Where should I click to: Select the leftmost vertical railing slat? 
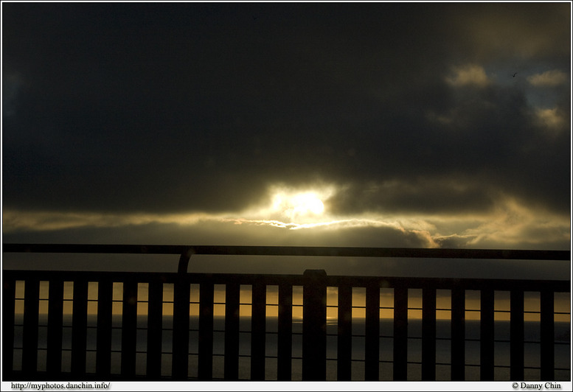9,326
